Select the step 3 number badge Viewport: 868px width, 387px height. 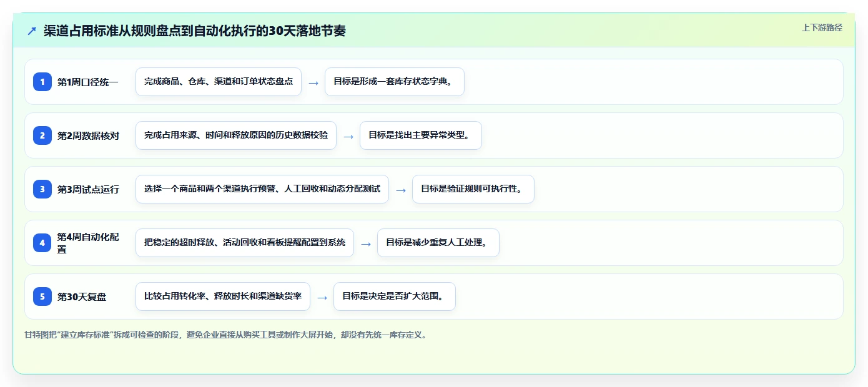coord(42,189)
